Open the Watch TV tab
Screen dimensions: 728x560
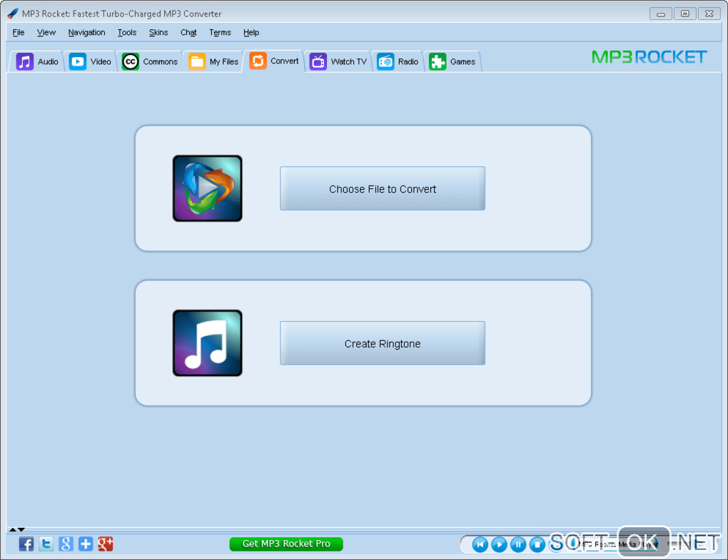[338, 61]
